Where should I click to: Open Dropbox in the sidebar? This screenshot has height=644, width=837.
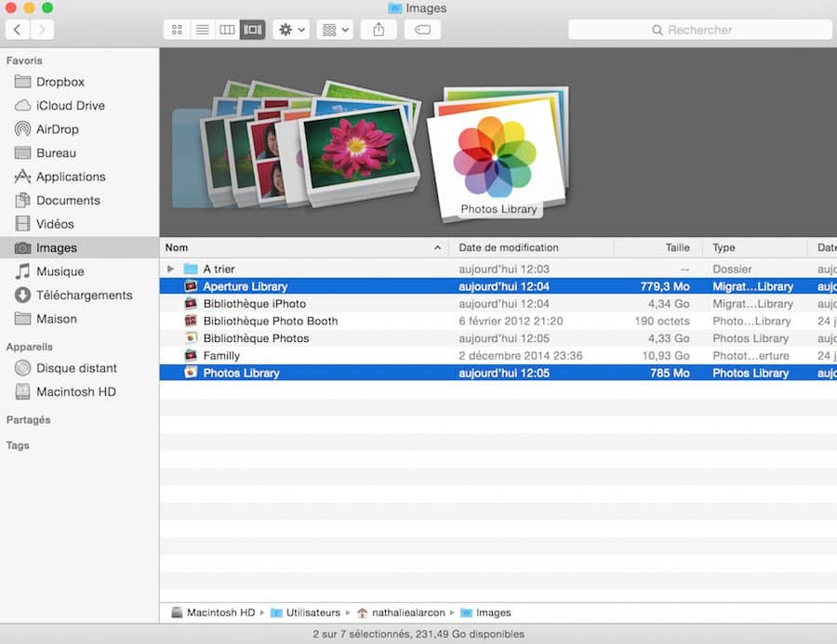coord(80,82)
